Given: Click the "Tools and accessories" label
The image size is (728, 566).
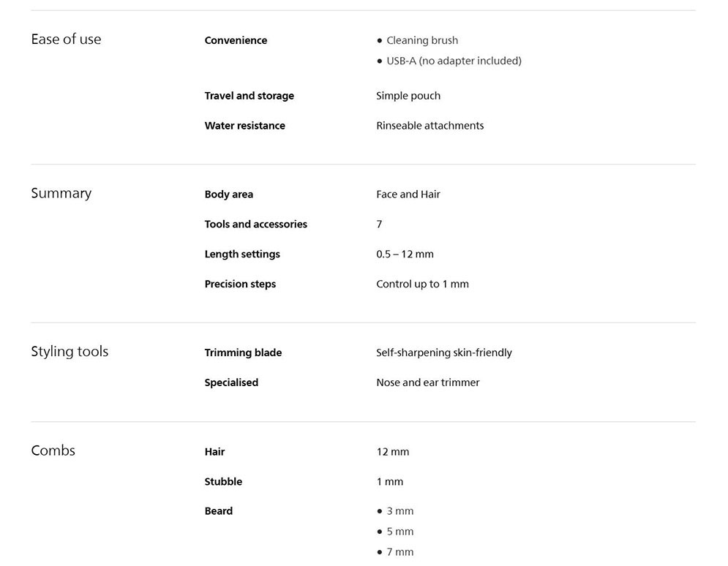Looking at the screenshot, I should [x=255, y=224].
